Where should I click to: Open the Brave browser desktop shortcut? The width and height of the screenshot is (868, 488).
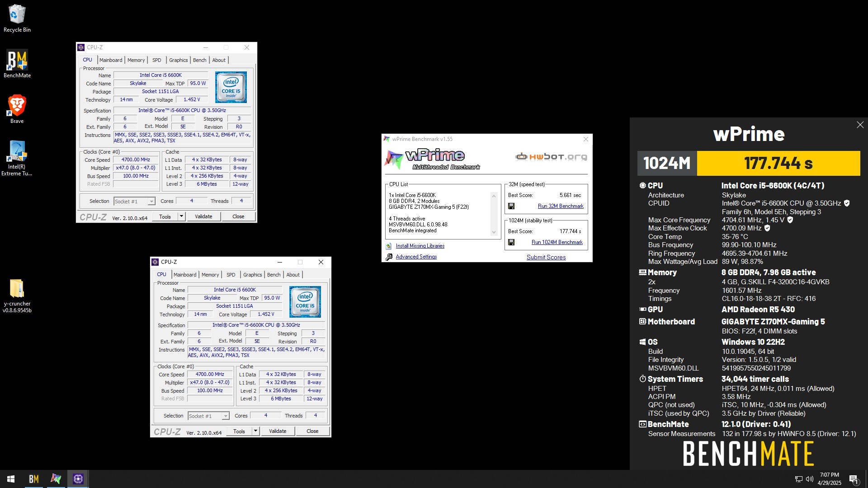coord(17,109)
